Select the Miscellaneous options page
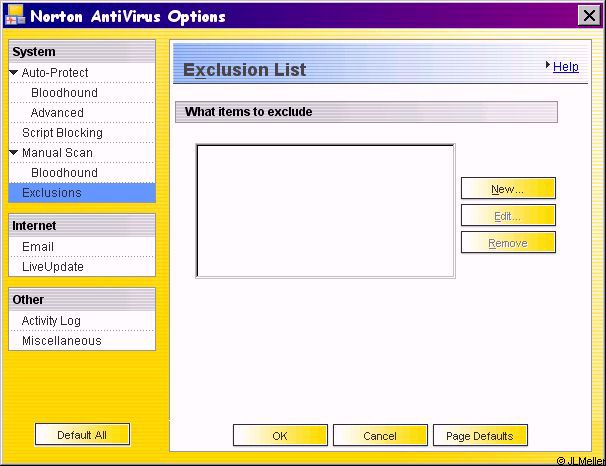 tap(61, 341)
